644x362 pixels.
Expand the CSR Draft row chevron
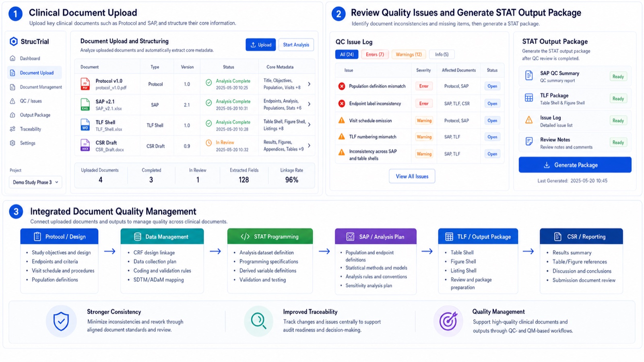click(309, 146)
